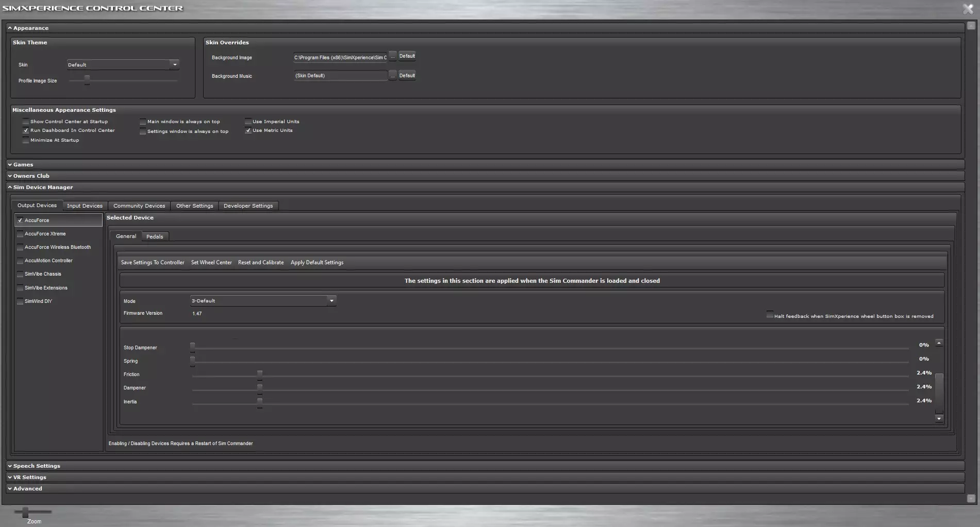Viewport: 980px width, 527px height.
Task: Enable AccuForce Wireless Bluetooth device
Action: [20, 247]
